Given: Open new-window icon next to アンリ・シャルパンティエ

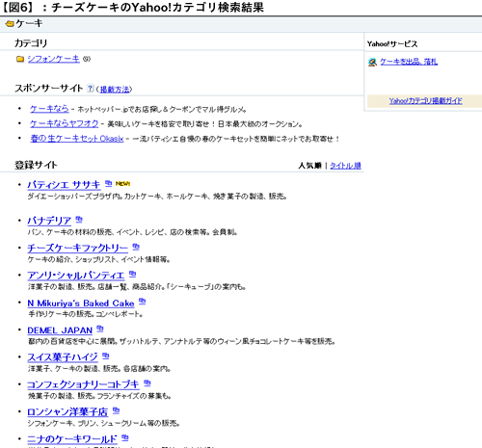Looking at the screenshot, I should tap(132, 274).
